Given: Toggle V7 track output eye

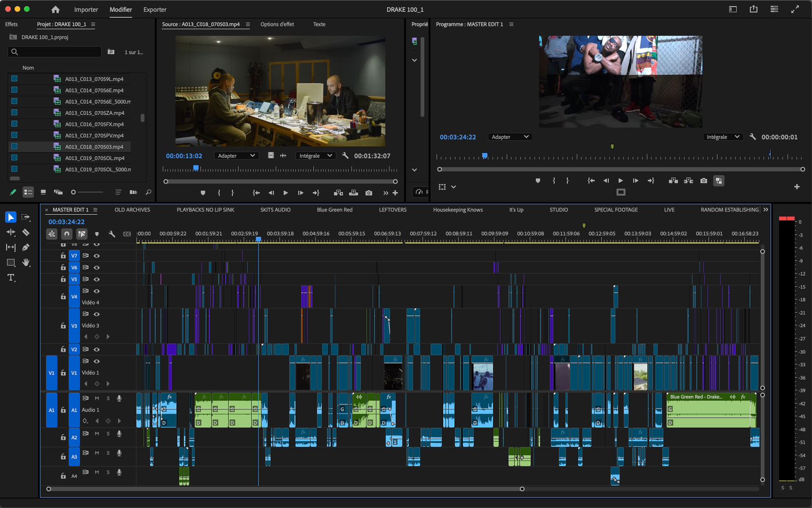Looking at the screenshot, I should coord(96,256).
